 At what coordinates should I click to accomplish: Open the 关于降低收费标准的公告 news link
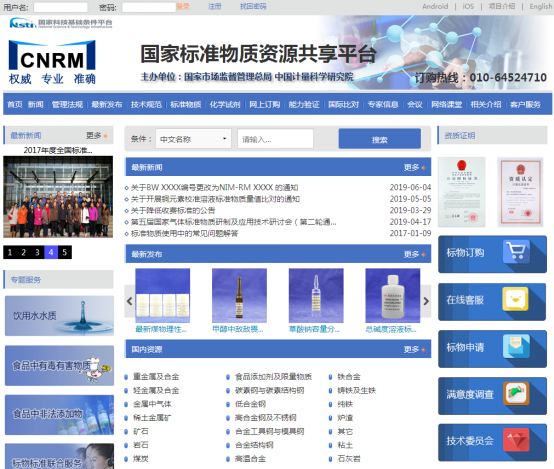173,211
